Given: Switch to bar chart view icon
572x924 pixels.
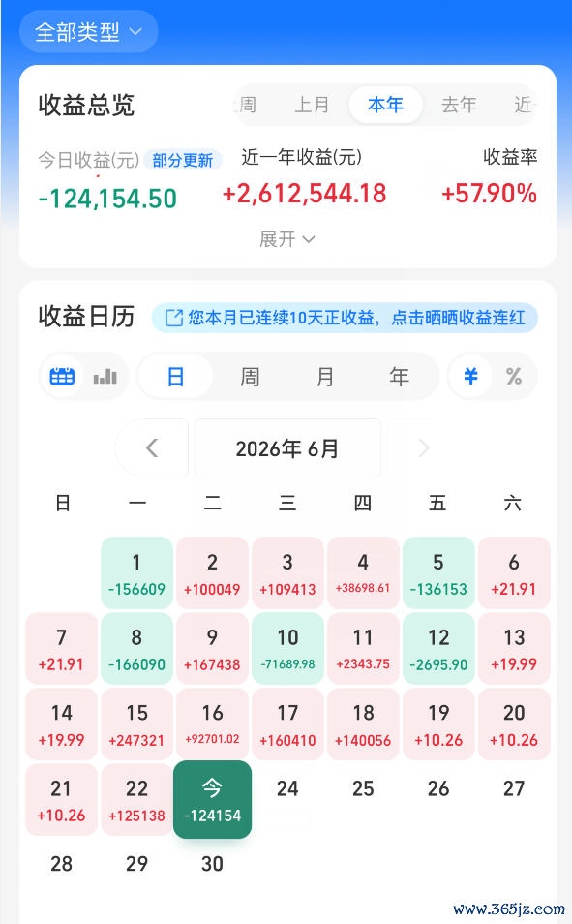Looking at the screenshot, I should (x=105, y=376).
